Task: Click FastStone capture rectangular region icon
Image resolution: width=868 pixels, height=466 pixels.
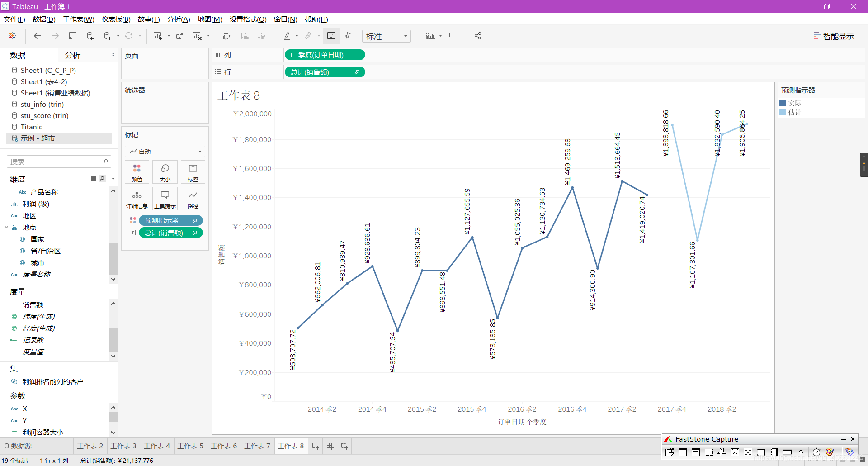Action: (709, 452)
